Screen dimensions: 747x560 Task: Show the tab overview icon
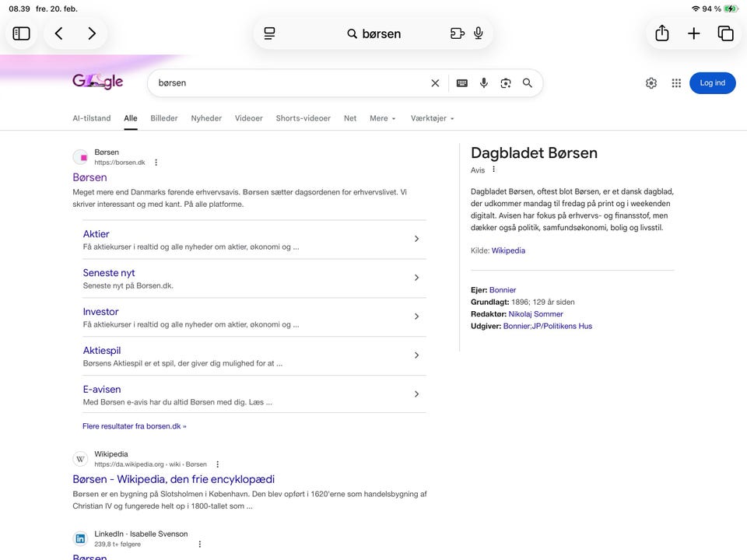click(725, 33)
